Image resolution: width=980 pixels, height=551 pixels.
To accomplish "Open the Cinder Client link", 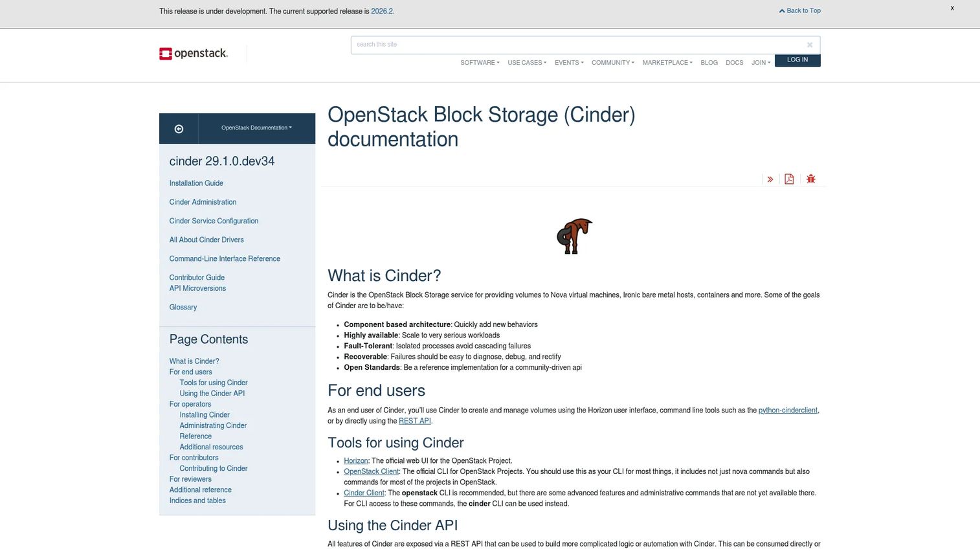I will click(x=364, y=493).
